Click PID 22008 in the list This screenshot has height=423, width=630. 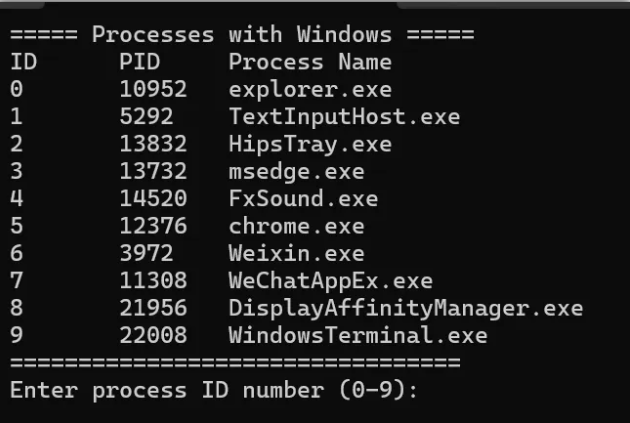[x=153, y=335]
